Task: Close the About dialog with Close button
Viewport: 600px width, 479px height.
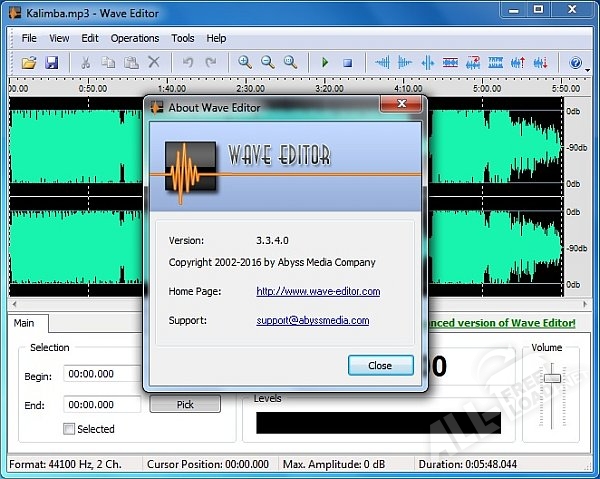Action: [x=380, y=365]
